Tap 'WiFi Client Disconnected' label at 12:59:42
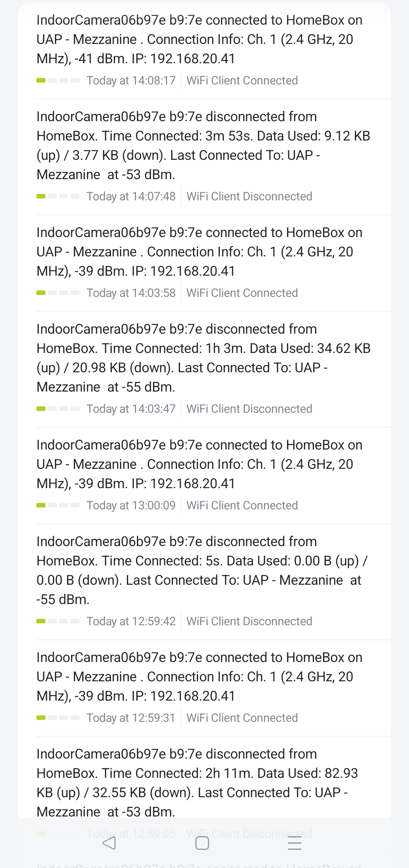 pyautogui.click(x=249, y=621)
